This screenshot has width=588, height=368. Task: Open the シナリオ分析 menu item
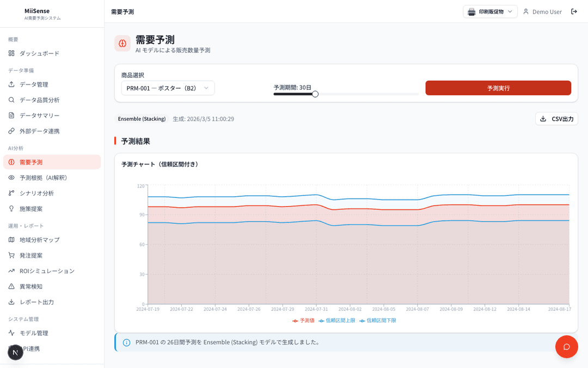coord(52,193)
